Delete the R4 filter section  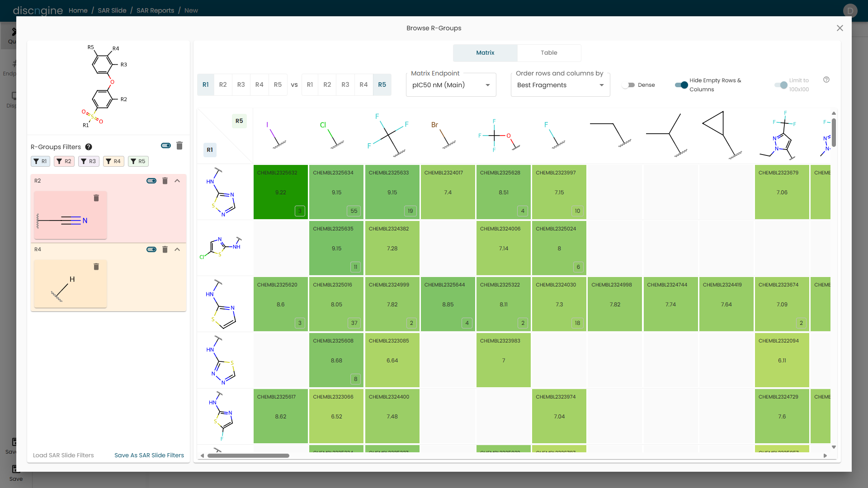coord(165,249)
